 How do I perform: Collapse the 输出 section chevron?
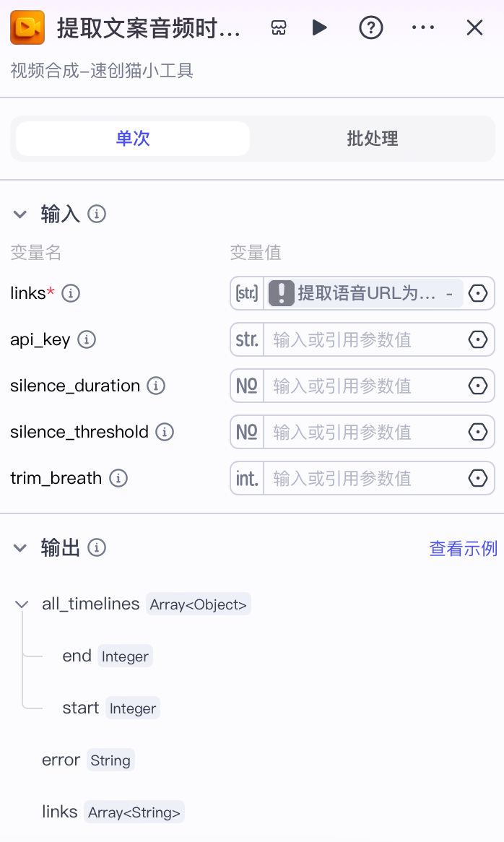click(19, 547)
